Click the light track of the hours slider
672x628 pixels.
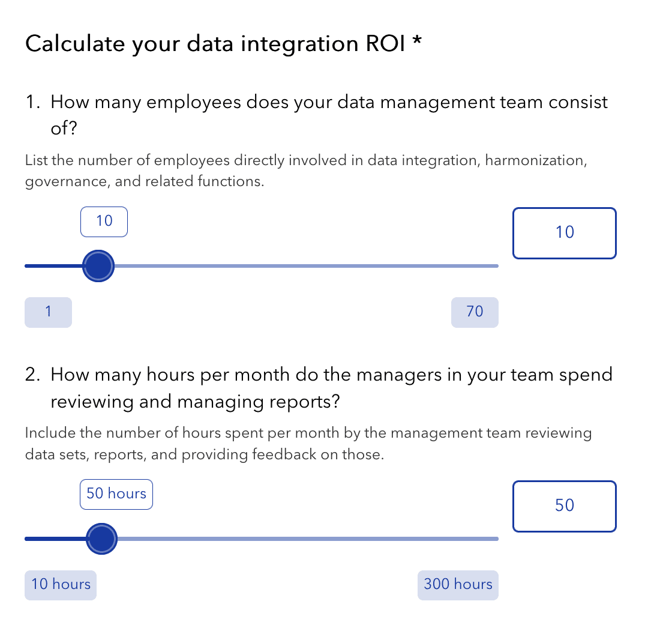tap(308, 539)
